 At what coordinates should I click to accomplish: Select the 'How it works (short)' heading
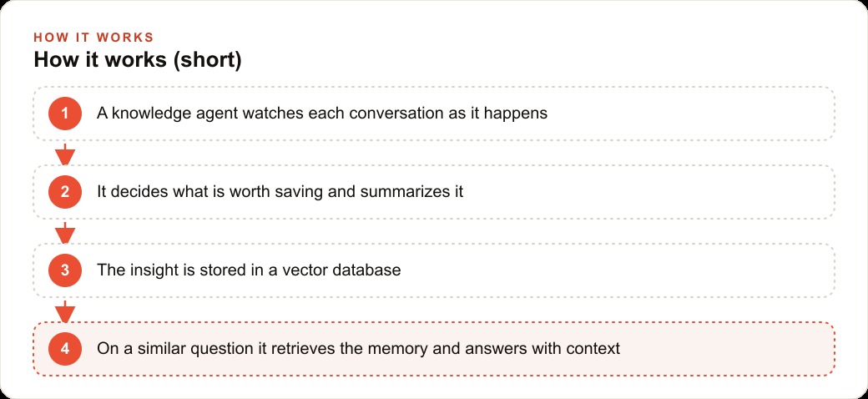pos(138,60)
